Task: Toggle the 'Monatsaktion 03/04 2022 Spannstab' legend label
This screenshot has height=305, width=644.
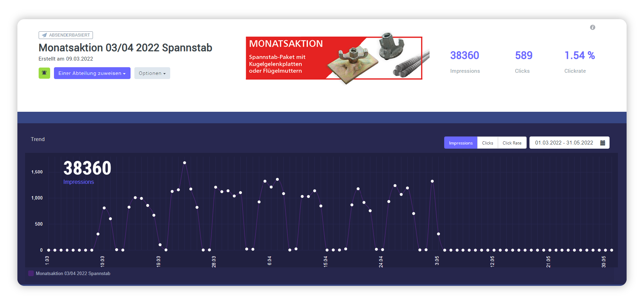Action: [x=73, y=274]
